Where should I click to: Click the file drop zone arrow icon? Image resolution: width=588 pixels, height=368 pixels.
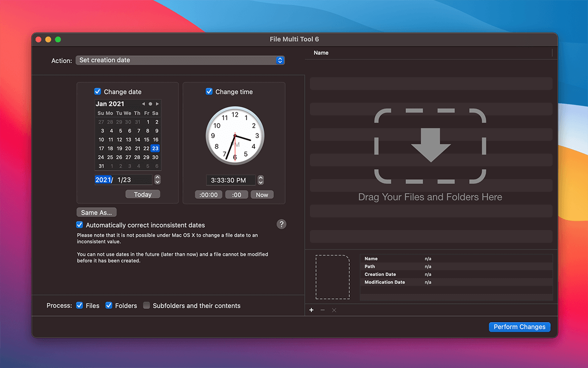point(430,145)
